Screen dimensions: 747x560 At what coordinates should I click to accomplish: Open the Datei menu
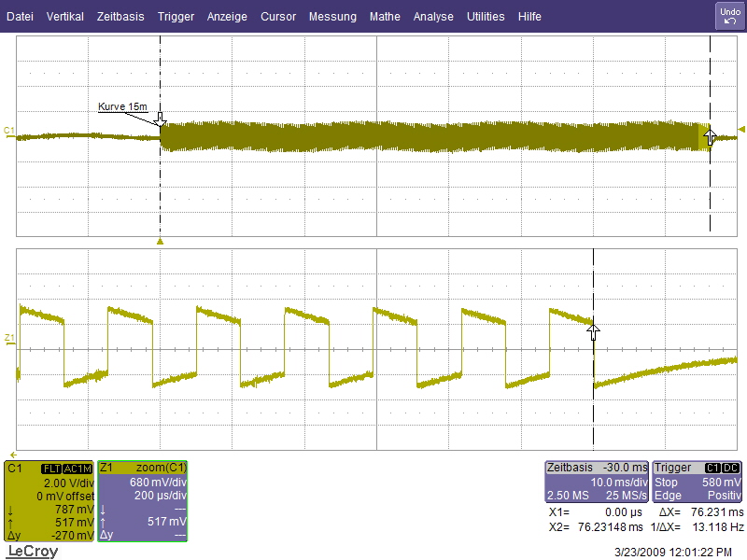coord(20,17)
